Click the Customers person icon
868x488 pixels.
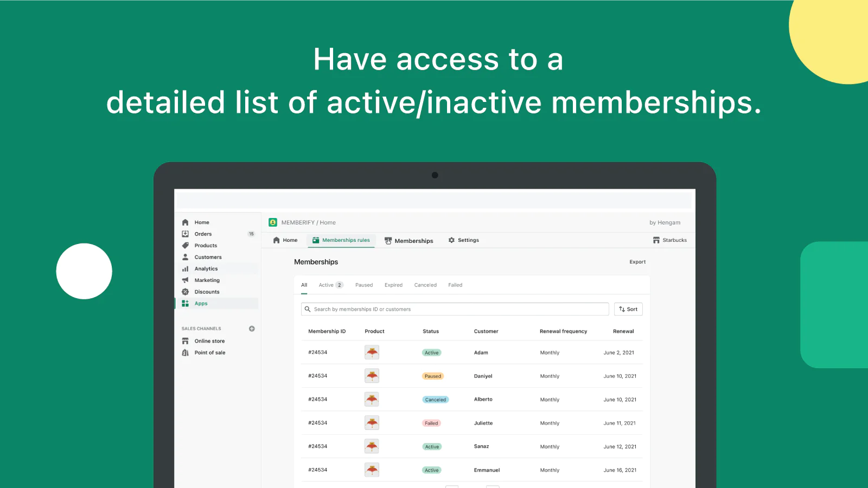click(185, 257)
